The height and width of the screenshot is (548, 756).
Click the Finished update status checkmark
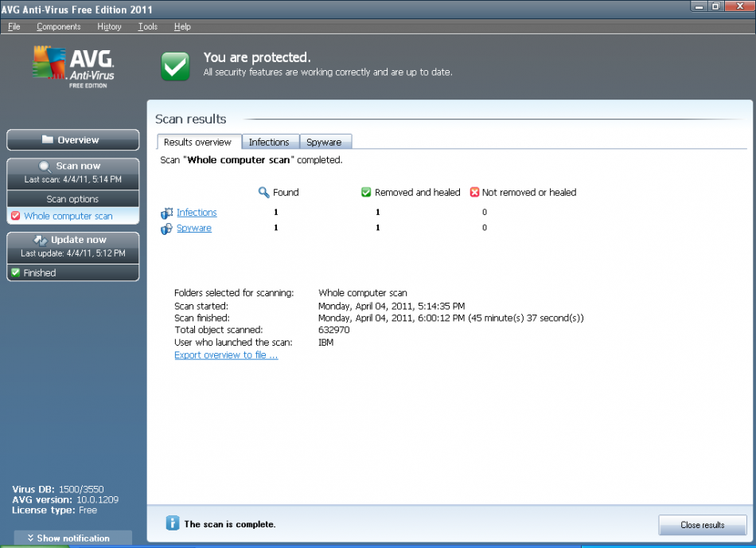click(x=15, y=272)
